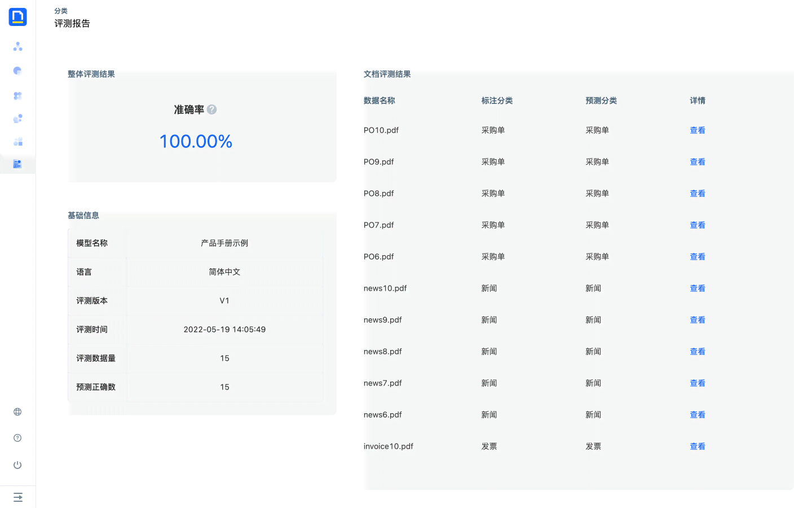Click the 分类 breadcrumb link
This screenshot has height=508, width=812.
click(x=61, y=11)
